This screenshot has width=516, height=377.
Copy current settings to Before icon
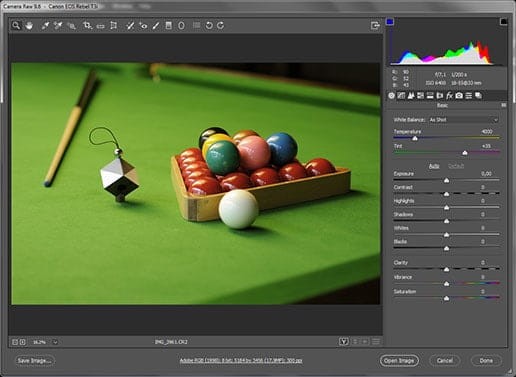coord(365,341)
